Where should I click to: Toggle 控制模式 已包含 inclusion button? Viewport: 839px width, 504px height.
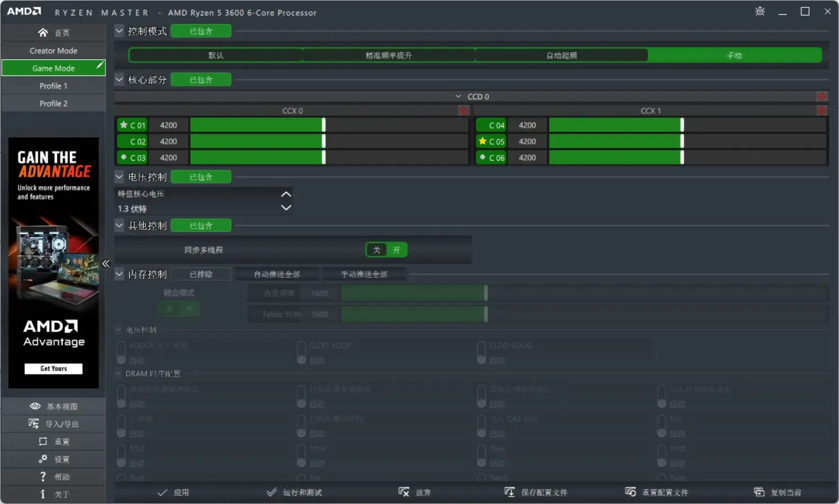(201, 31)
